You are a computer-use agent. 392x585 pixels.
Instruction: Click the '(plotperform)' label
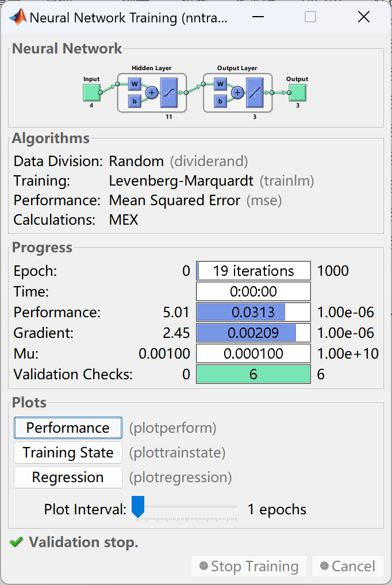coord(173,428)
